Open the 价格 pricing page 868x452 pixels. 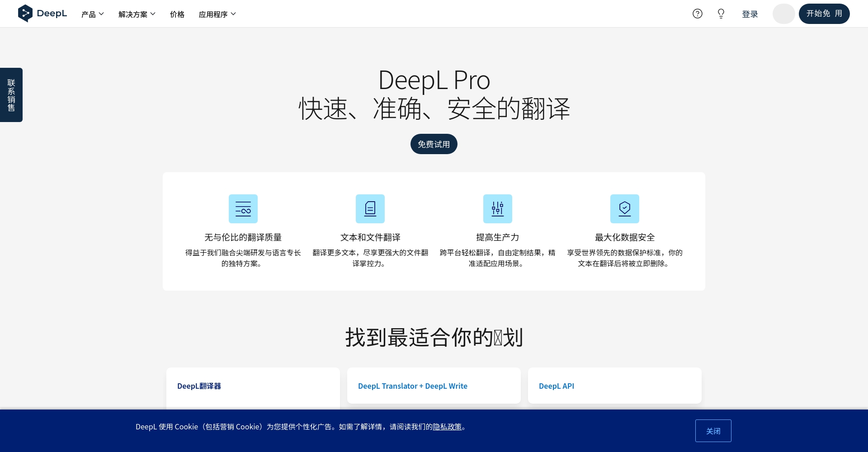[177, 14]
